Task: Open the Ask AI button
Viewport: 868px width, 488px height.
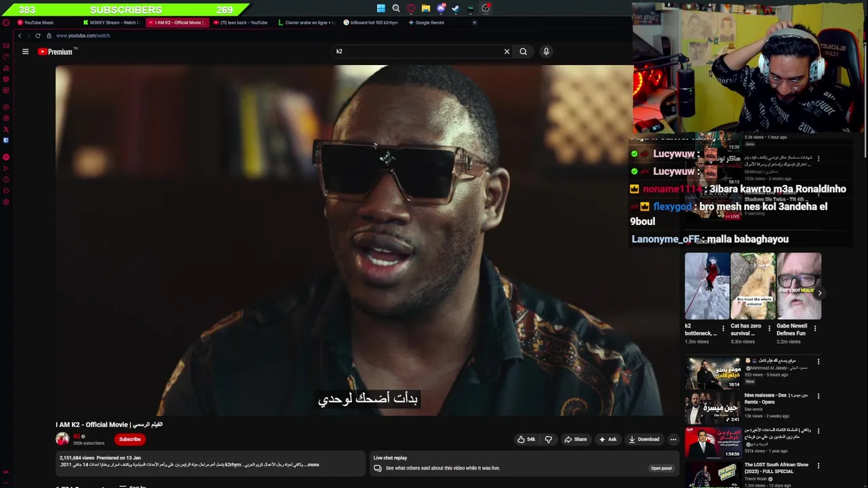Action: [x=608, y=439]
